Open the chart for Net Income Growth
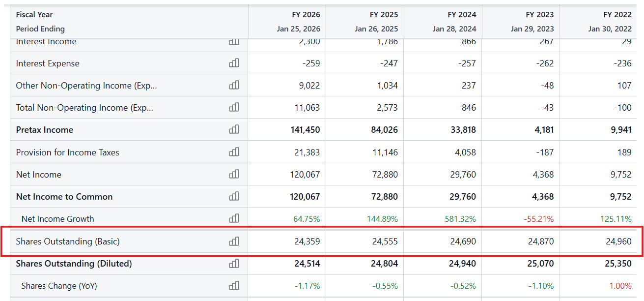Viewport: 644px width, 301px height. click(x=234, y=218)
